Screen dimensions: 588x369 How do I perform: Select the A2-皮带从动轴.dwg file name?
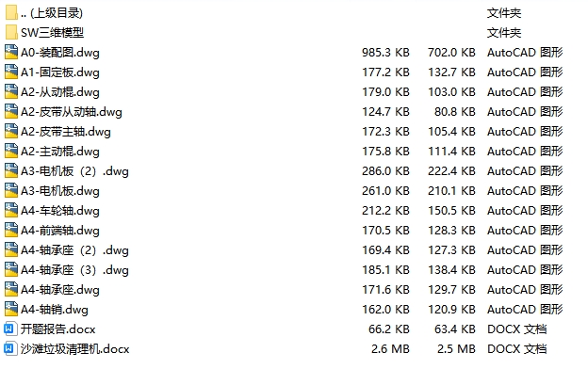pos(72,112)
